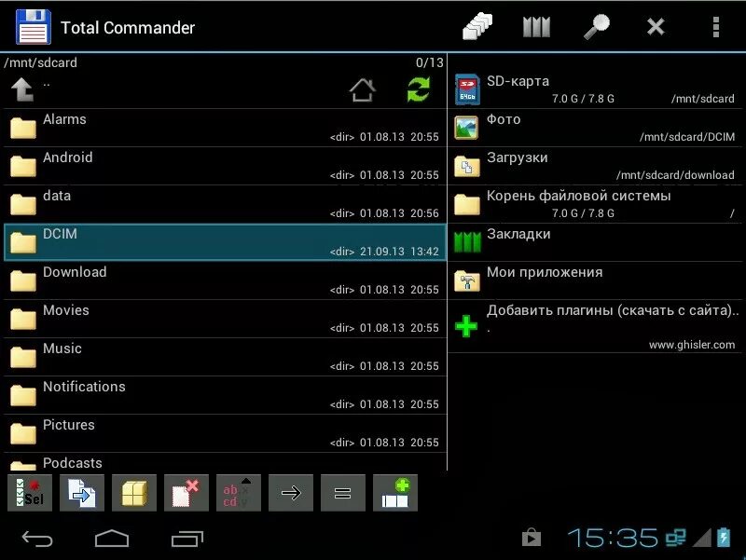The height and width of the screenshot is (560, 746).
Task: Click the Фото picture icon
Action: coord(466,128)
